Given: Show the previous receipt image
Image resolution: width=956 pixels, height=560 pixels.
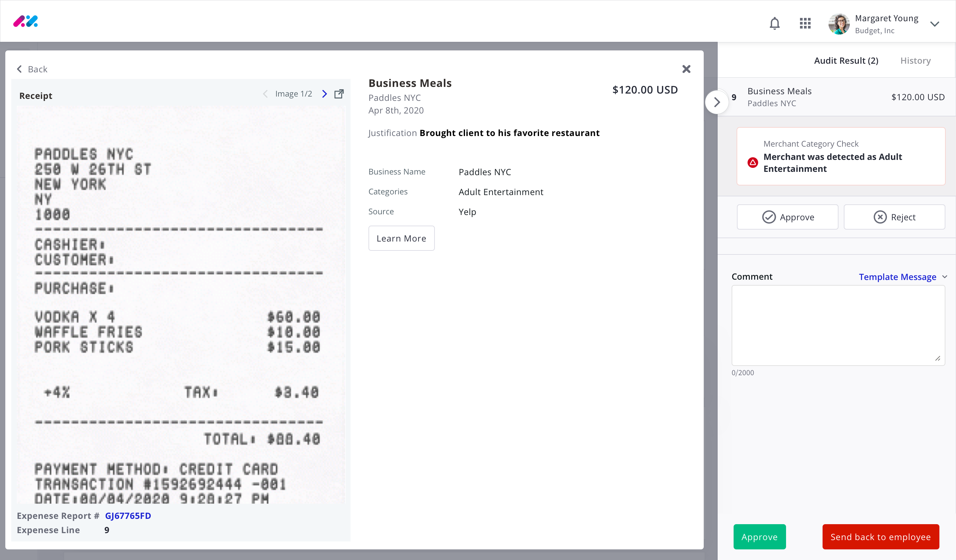Looking at the screenshot, I should pos(265,94).
